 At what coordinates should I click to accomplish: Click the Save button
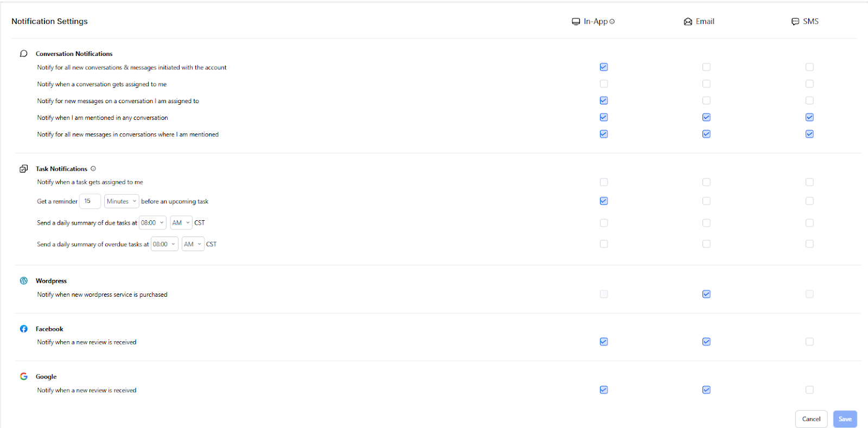pyautogui.click(x=845, y=419)
